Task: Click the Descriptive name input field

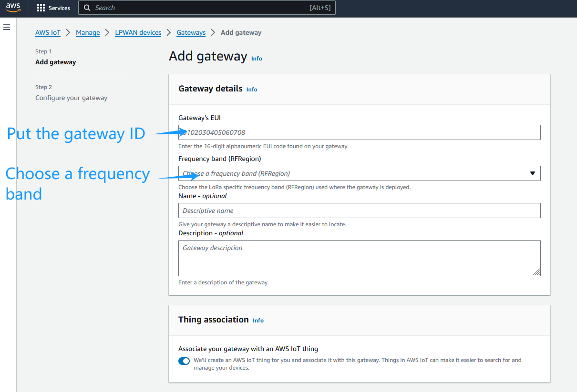Action: click(x=360, y=211)
